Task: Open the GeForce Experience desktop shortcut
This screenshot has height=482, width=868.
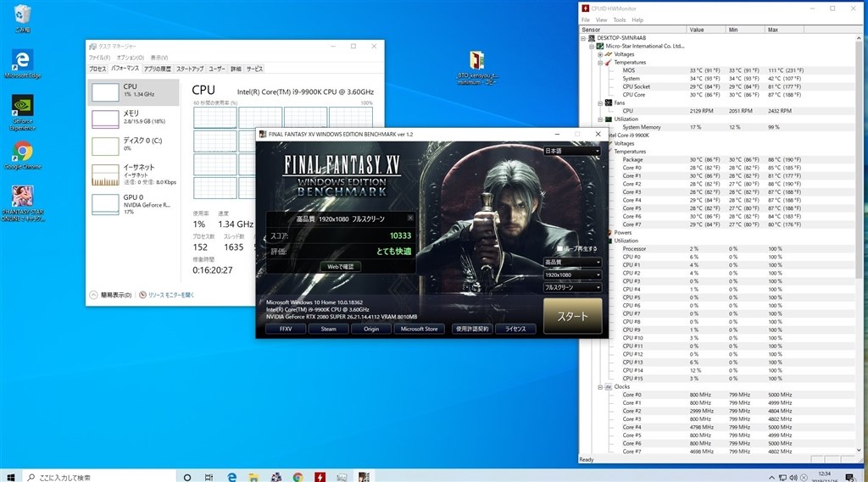Action: point(22,112)
